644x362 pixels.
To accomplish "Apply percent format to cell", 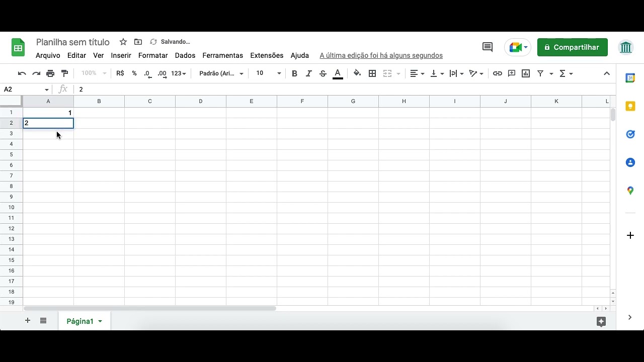I will (134, 73).
